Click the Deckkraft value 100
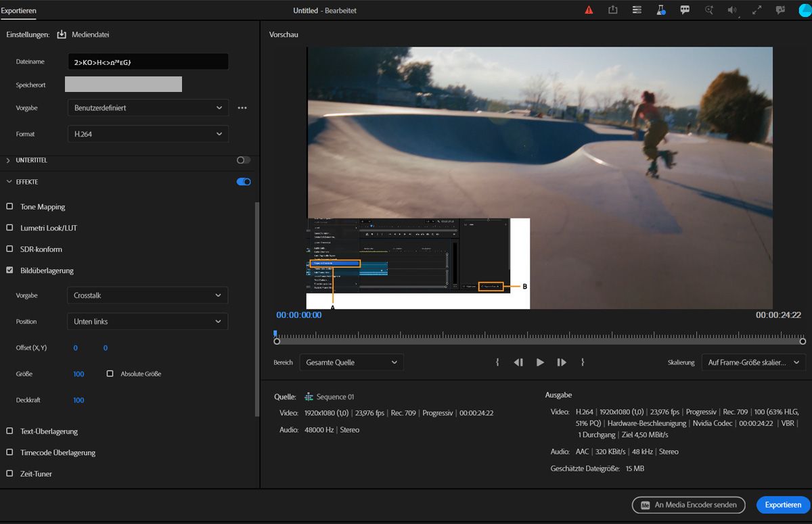 (78, 400)
